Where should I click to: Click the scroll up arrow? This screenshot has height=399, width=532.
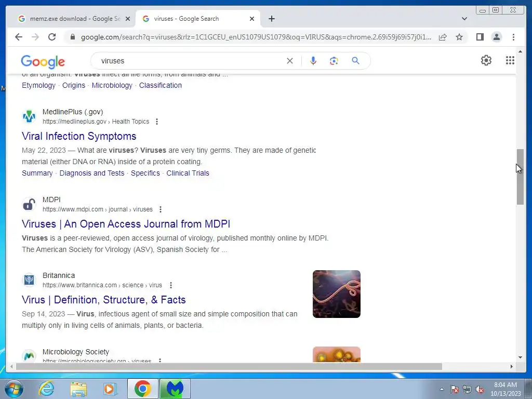pyautogui.click(x=520, y=51)
